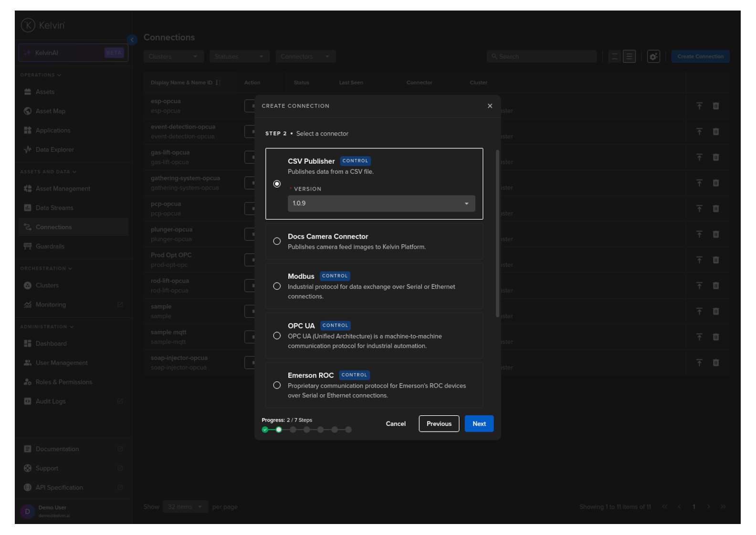Open the items per page dropdown
Screen dimensions: 756x535
click(185, 507)
